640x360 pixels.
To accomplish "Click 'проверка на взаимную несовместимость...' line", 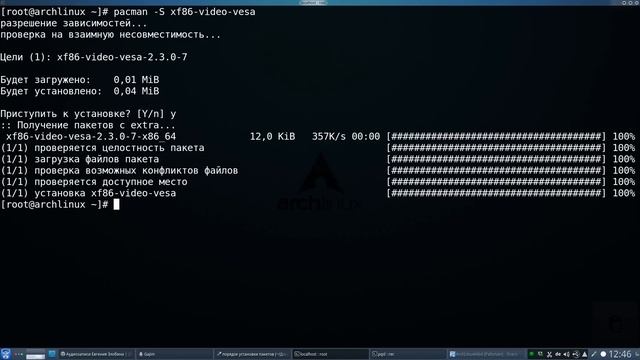I will pyautogui.click(x=111, y=35).
